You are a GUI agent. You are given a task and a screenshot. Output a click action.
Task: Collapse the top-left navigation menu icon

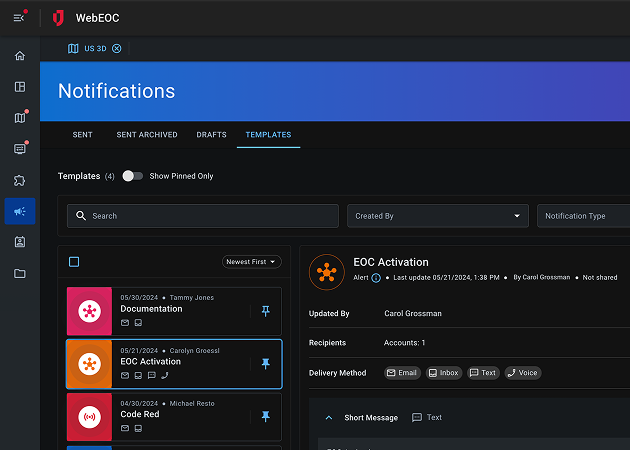[19, 17]
